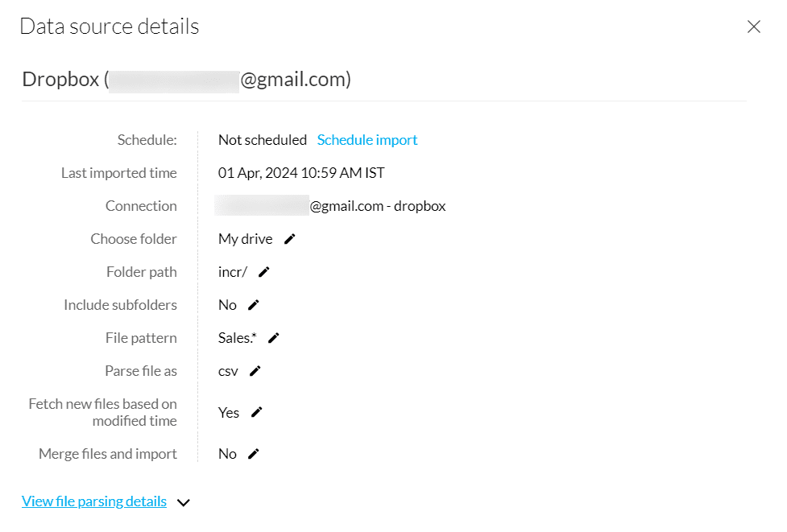Click the Data source details title
The width and height of the screenshot is (787, 532).
(x=109, y=27)
